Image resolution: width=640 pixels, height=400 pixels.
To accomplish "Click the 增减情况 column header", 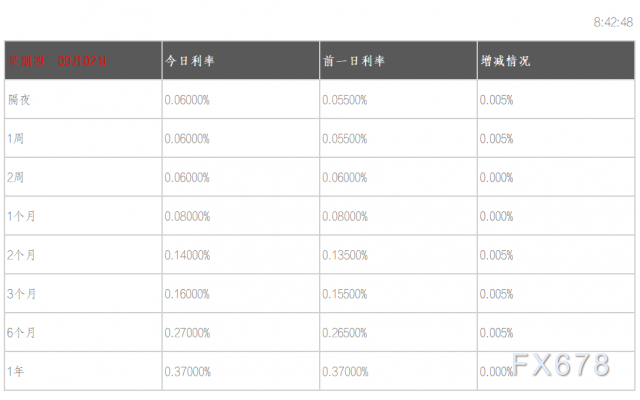I will (505, 60).
